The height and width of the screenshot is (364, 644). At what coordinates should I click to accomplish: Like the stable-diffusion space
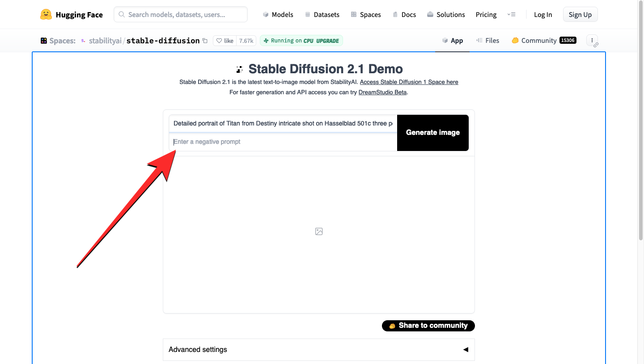[x=225, y=41]
